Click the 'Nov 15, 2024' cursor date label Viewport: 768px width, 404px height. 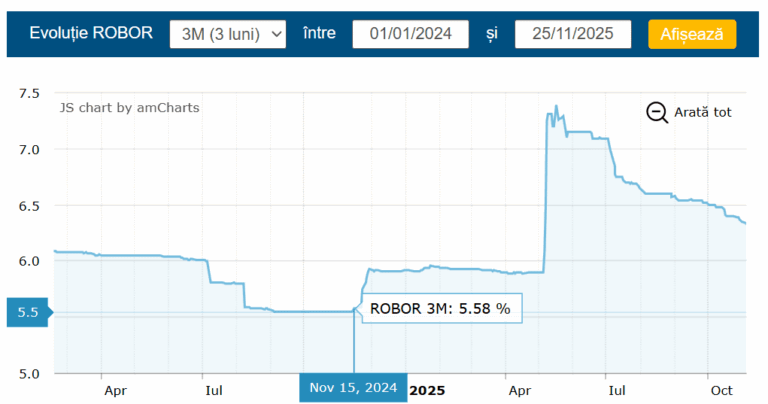coord(353,388)
